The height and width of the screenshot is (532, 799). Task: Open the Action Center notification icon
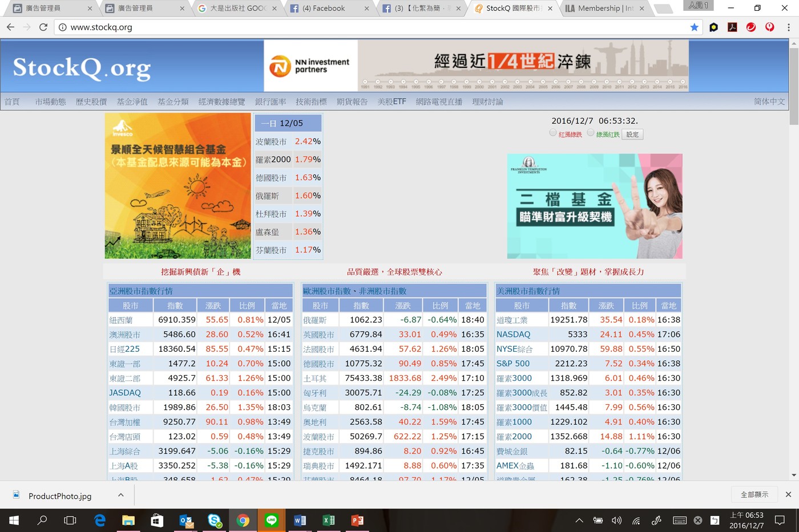pyautogui.click(x=780, y=520)
